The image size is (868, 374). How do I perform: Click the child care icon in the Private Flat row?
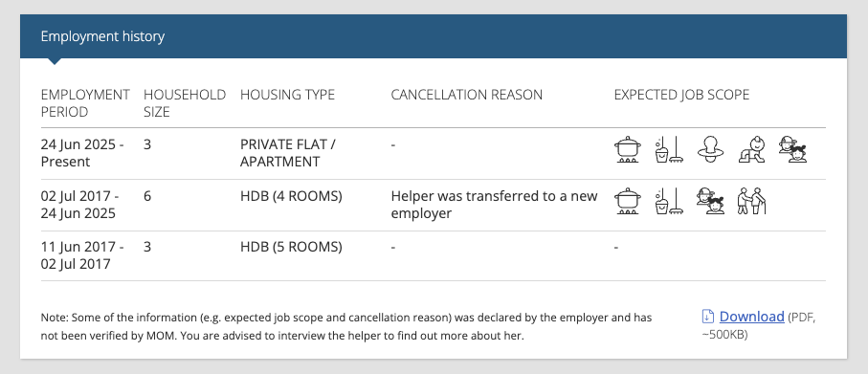[x=792, y=149]
